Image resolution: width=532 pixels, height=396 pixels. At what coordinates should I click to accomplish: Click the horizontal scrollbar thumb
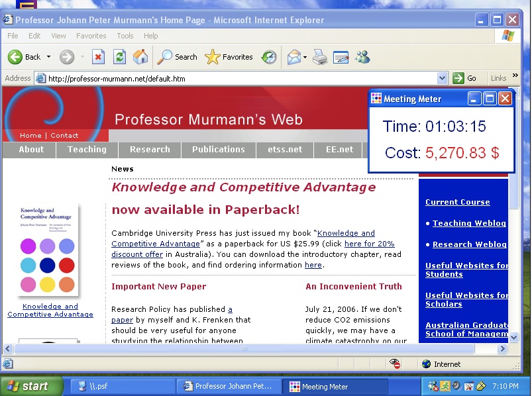pyautogui.click(x=244, y=348)
